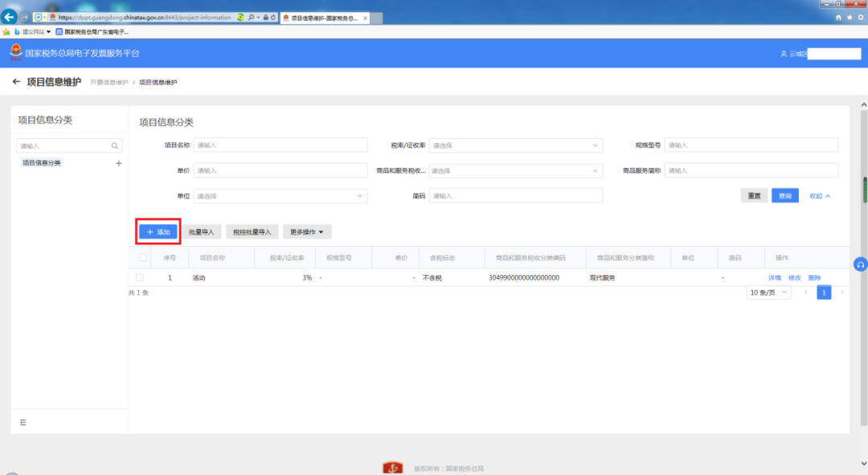Click the 税率/征收率 column header
Screen dimensions: 868x475
[287, 258]
